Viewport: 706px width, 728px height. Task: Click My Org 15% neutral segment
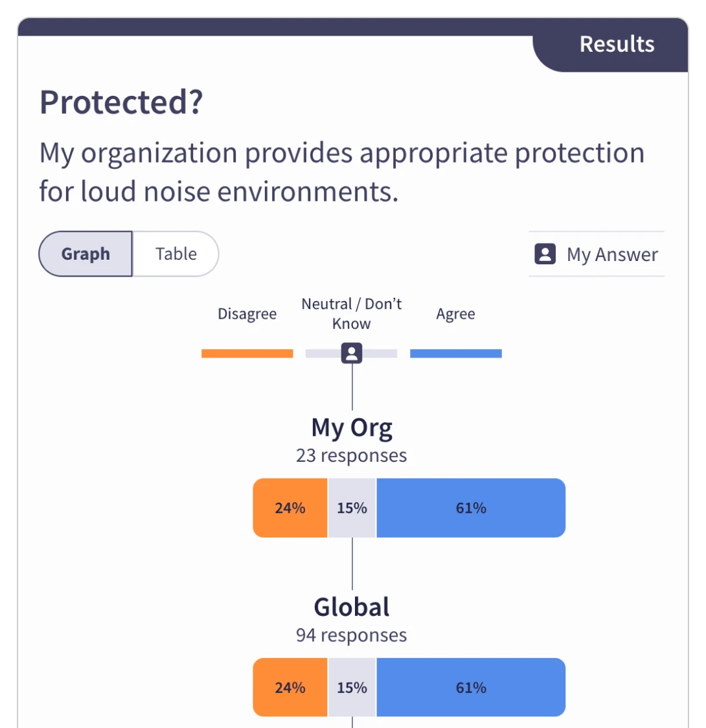tap(352, 508)
